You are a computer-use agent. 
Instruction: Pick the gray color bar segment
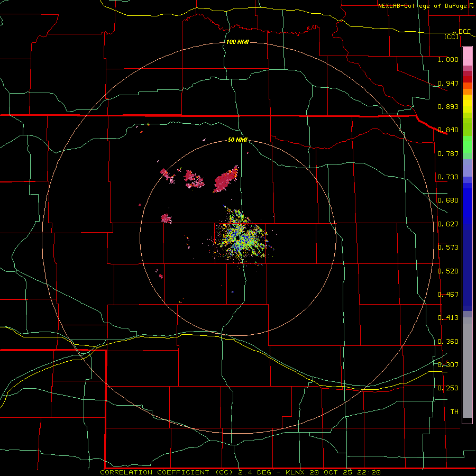tap(467, 368)
